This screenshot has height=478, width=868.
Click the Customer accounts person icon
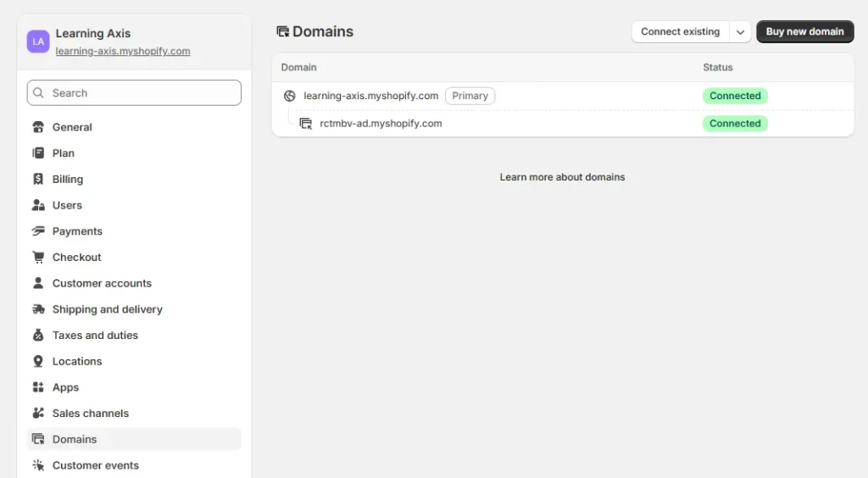(38, 283)
